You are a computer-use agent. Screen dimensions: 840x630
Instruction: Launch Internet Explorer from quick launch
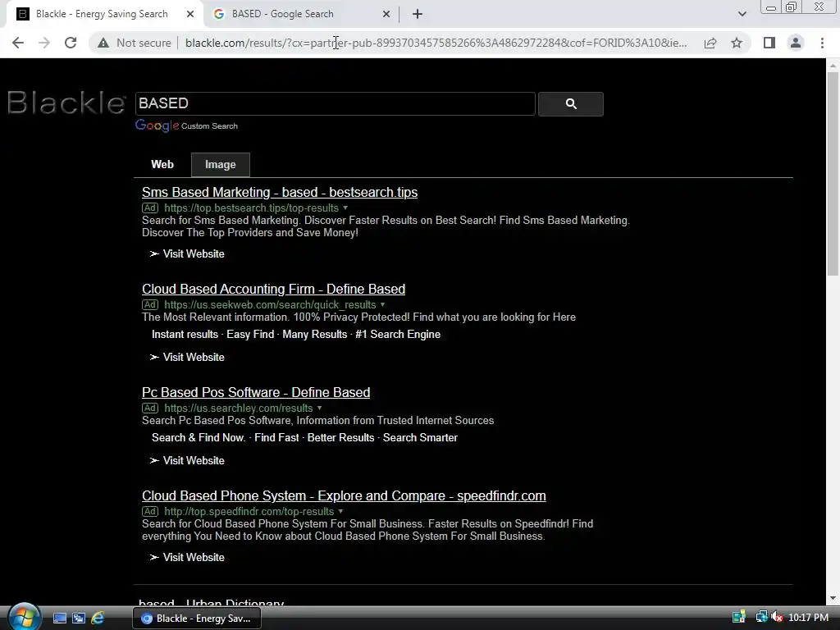(98, 619)
